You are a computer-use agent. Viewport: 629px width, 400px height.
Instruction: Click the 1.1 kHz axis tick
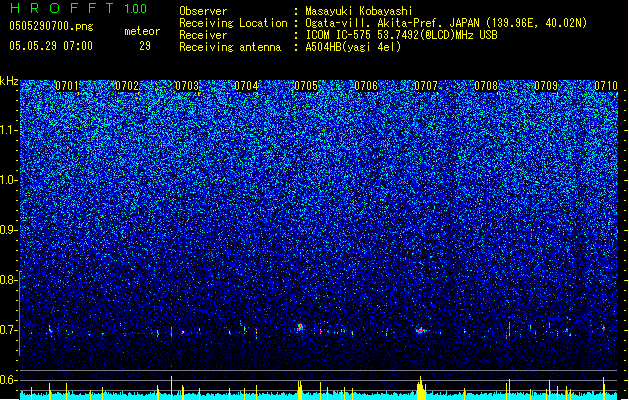pyautogui.click(x=9, y=131)
